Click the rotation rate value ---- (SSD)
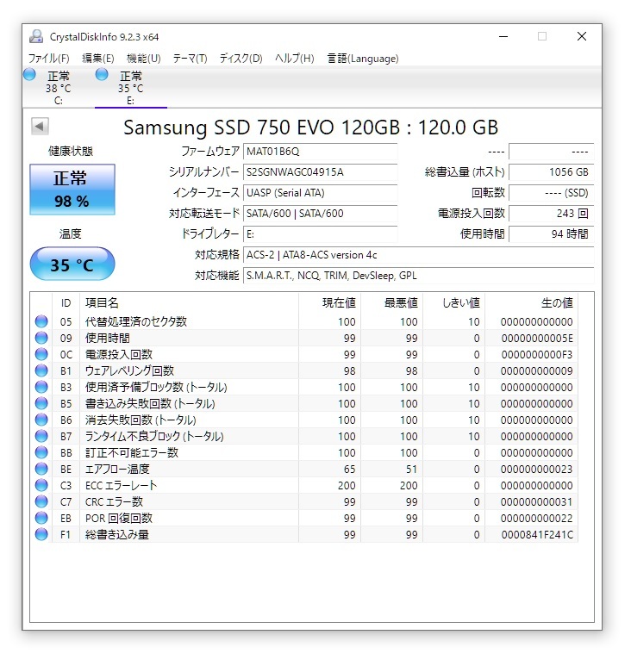The image size is (631, 672). [552, 192]
